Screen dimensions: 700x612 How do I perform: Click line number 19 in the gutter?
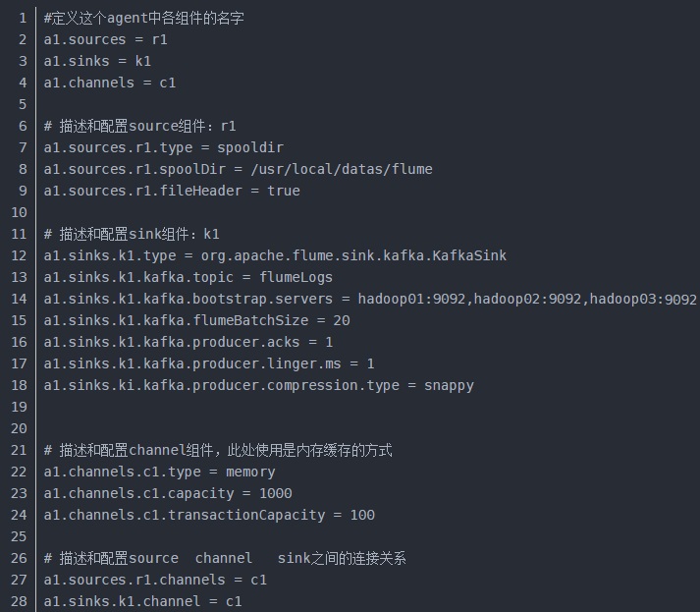click(x=19, y=407)
